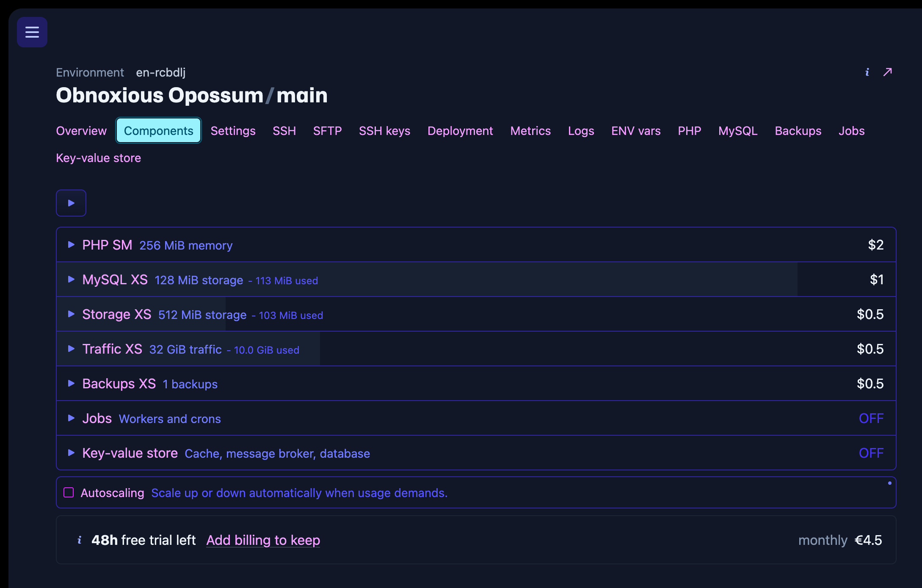Turn on the Jobs workers and crons component
Image resolution: width=922 pixels, height=588 pixels.
coord(871,418)
